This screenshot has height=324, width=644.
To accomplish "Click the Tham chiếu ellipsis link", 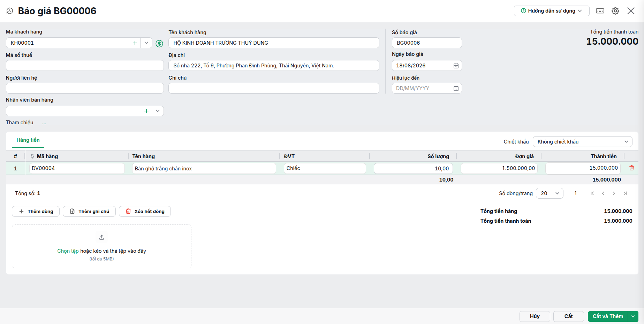I will pos(44,123).
